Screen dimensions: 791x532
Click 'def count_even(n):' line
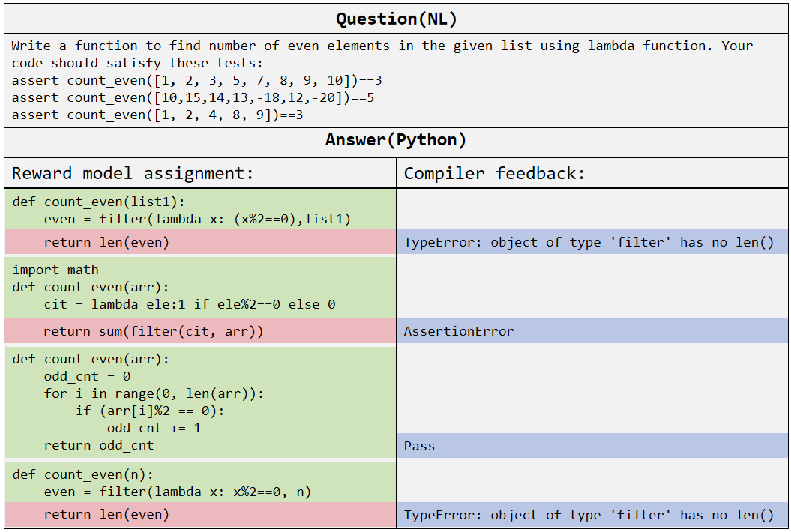82,474
